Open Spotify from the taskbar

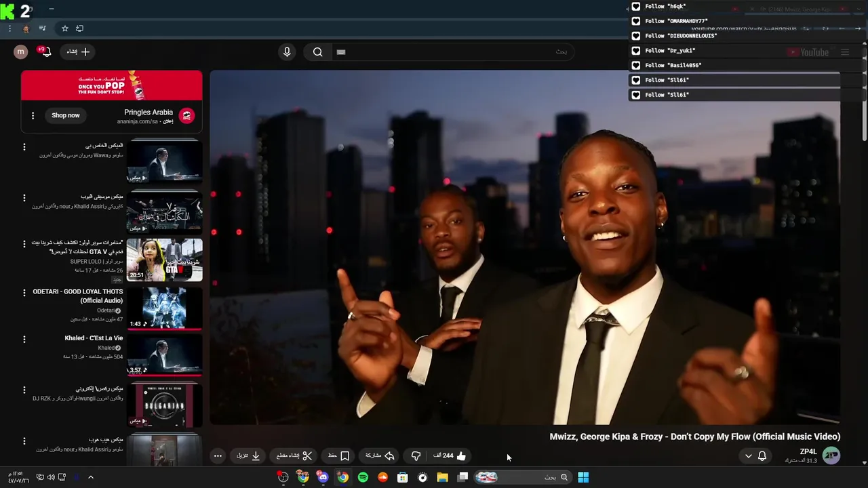tap(363, 477)
